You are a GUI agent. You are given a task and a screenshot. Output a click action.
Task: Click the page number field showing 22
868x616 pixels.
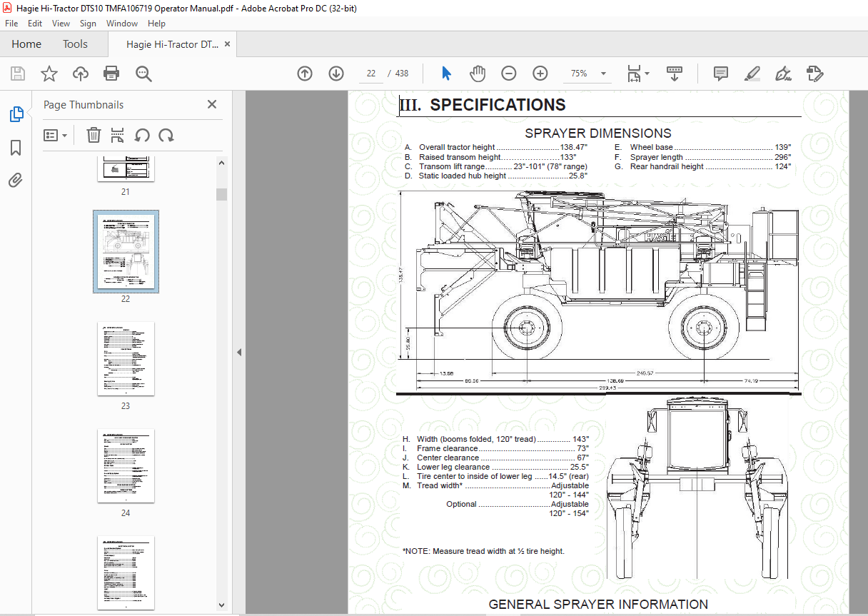371,74
